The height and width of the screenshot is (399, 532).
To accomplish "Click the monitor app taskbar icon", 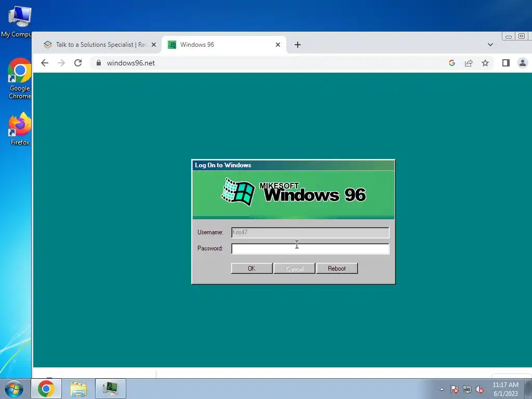I will tap(111, 389).
